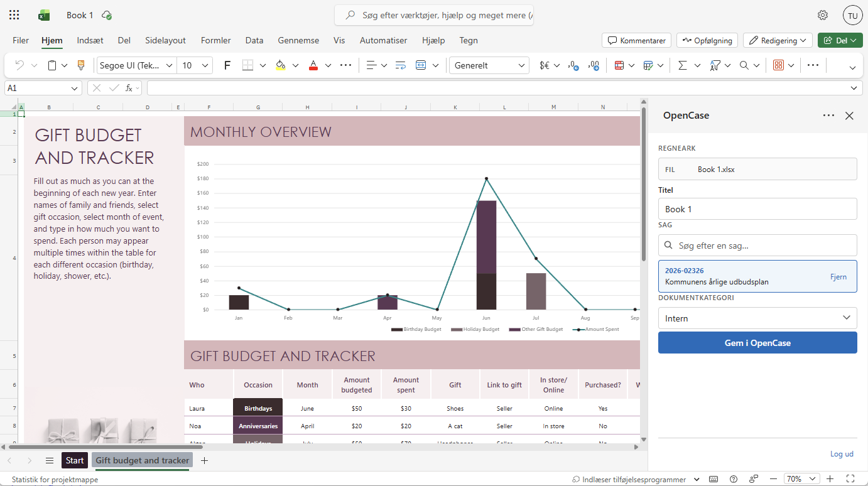Apply the red font color
The image size is (868, 486).
click(x=313, y=65)
